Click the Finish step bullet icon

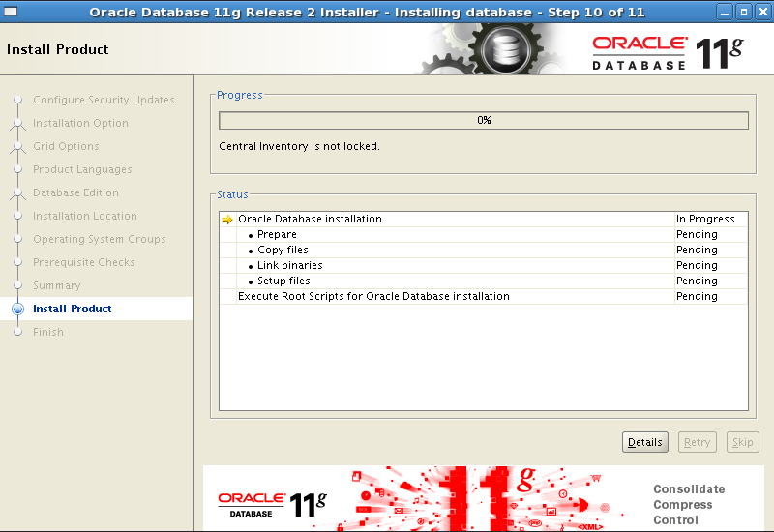17,332
